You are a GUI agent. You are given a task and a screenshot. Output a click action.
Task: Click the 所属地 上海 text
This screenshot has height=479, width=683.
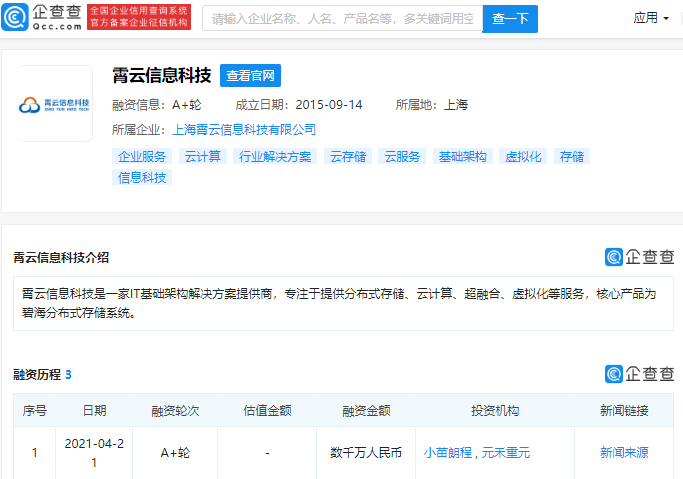pos(432,105)
